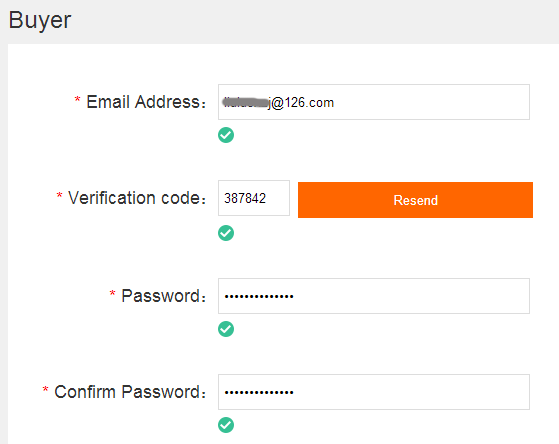Image resolution: width=559 pixels, height=444 pixels.
Task: Click the green checkmark under Verification code
Action: coord(226,233)
